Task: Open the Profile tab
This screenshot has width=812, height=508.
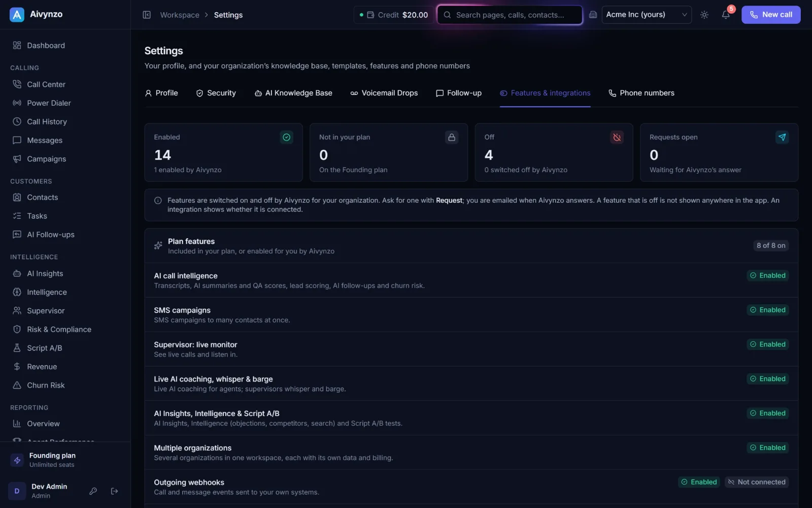Action: [161, 93]
